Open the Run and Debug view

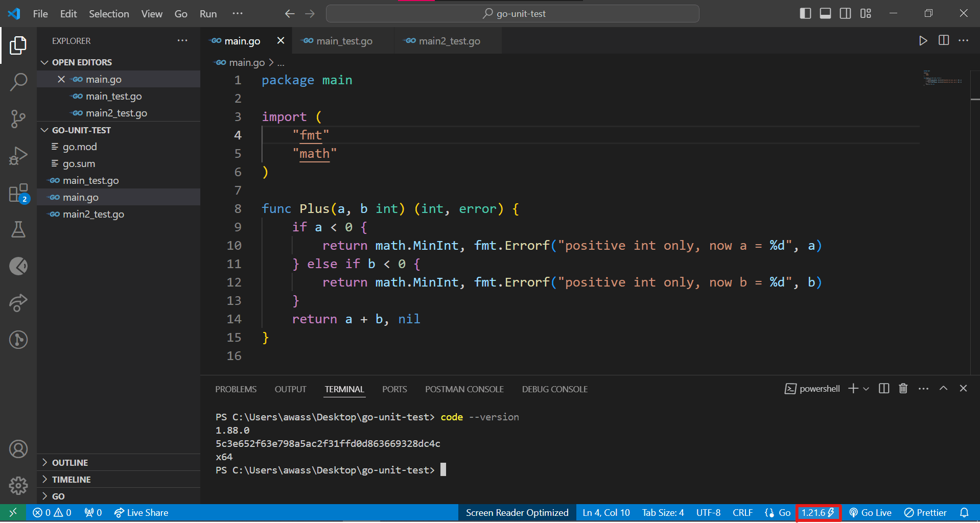(18, 156)
